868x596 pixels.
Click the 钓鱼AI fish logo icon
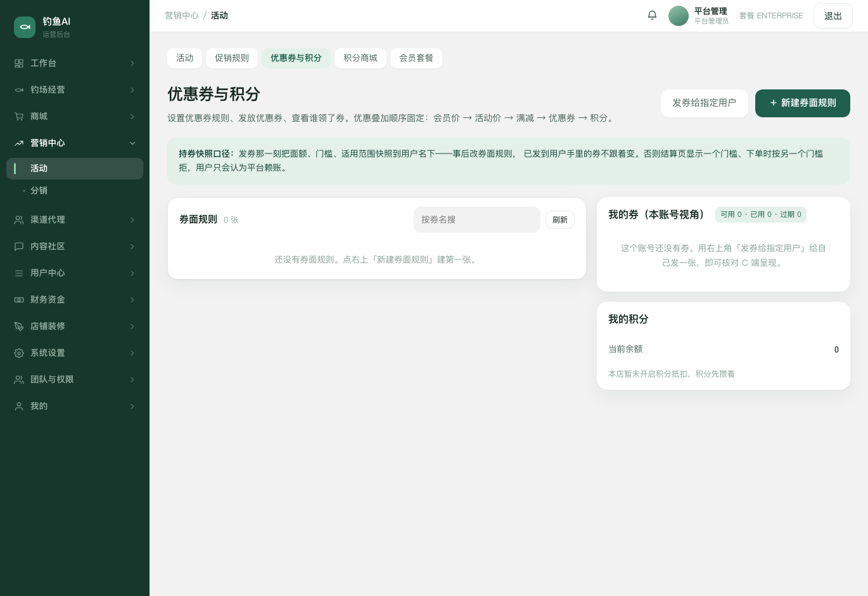[x=25, y=27]
